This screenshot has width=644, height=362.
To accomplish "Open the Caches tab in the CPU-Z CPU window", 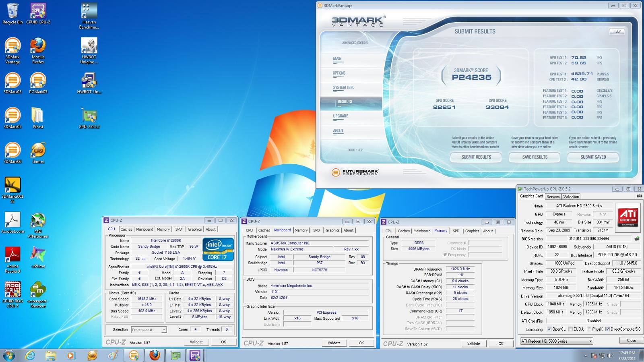I will tap(126, 229).
